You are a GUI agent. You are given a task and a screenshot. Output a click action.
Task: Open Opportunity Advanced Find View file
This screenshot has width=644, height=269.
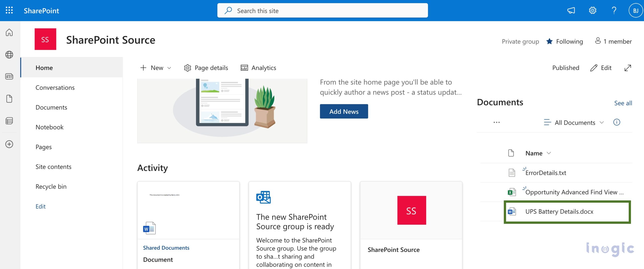(x=574, y=192)
